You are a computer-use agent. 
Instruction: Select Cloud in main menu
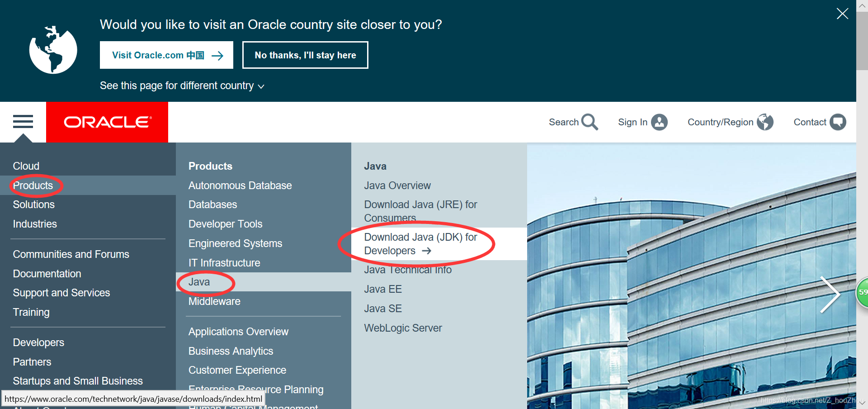pyautogui.click(x=26, y=166)
